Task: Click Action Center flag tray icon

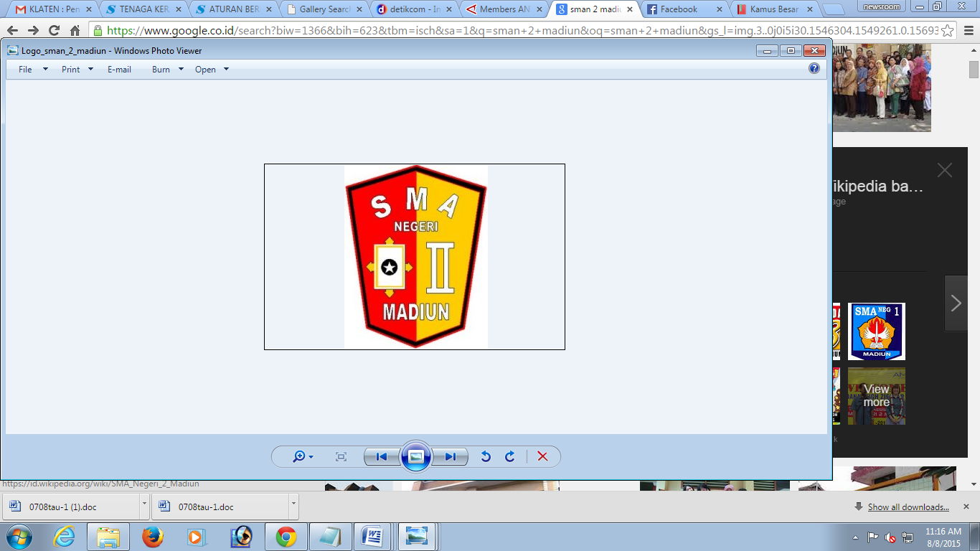Action: pos(873,537)
